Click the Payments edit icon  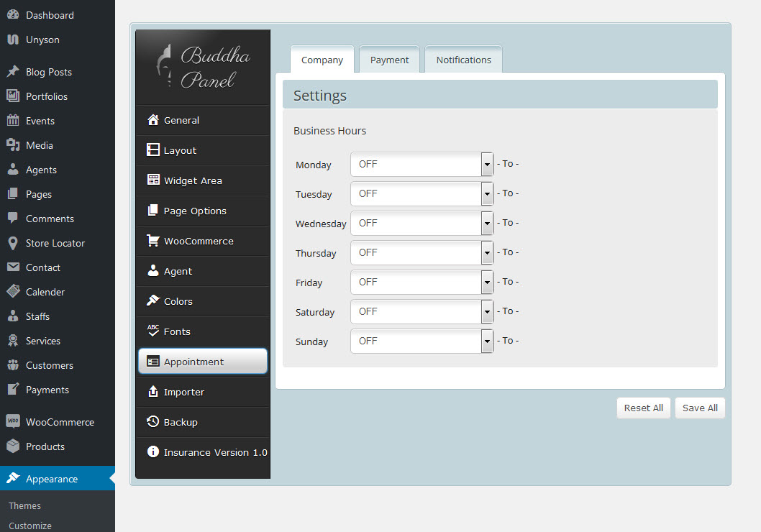13,389
